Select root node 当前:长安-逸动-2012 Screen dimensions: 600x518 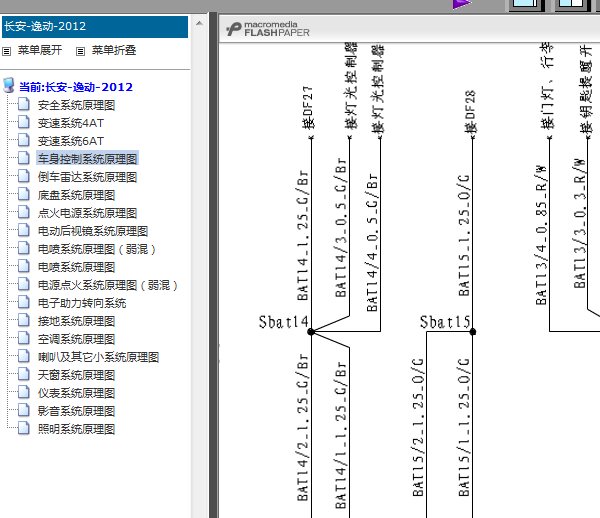(76, 87)
